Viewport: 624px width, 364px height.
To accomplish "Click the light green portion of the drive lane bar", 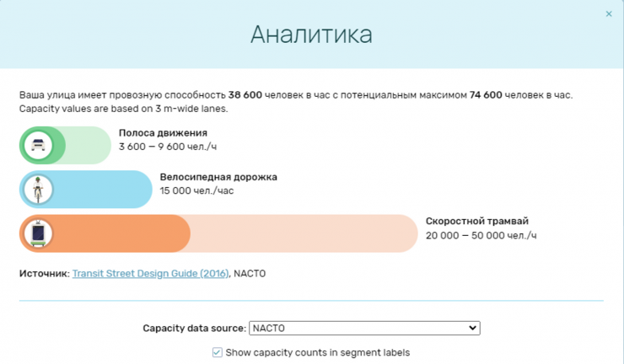I will (x=89, y=145).
